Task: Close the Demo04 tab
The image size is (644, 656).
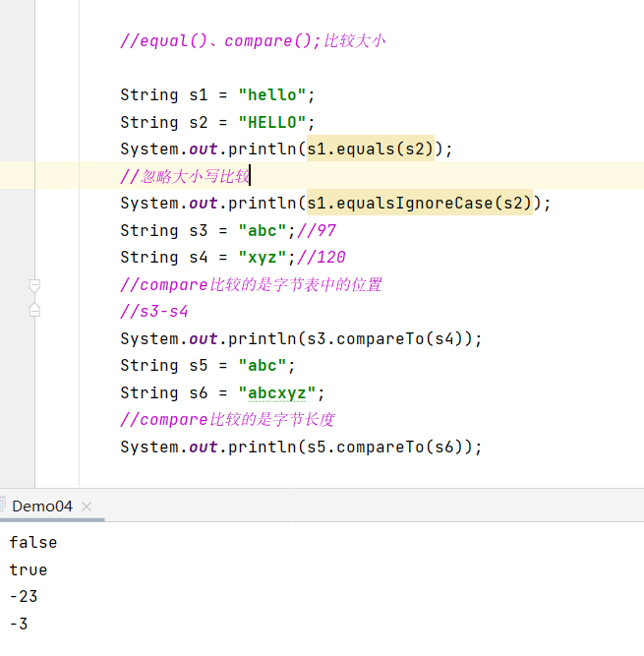Action: tap(87, 506)
